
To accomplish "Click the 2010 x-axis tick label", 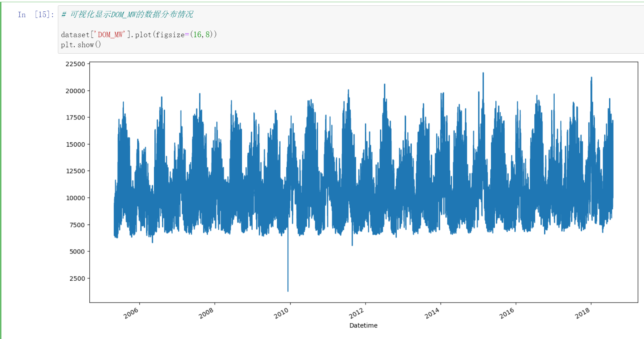I will click(x=281, y=314).
